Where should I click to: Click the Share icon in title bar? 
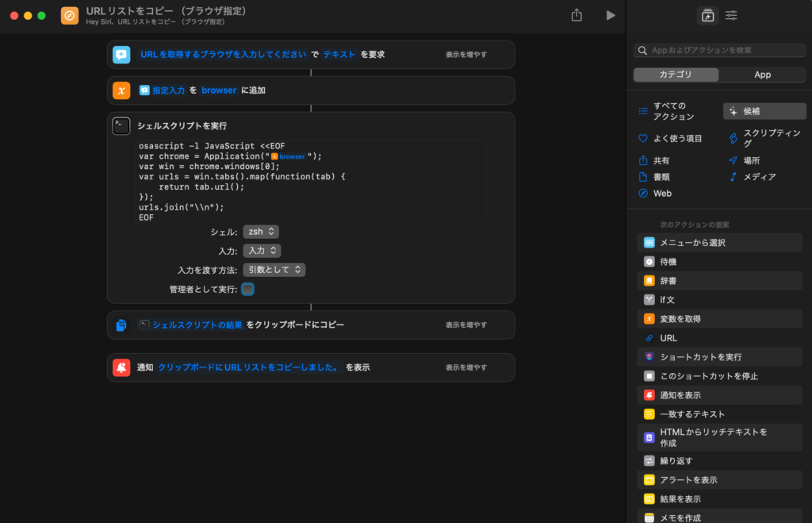pos(576,15)
